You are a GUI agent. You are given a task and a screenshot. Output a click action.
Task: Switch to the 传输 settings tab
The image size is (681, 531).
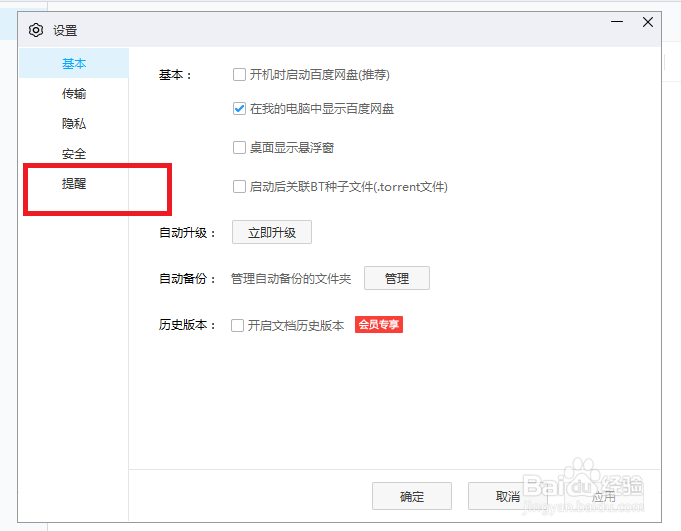point(74,93)
